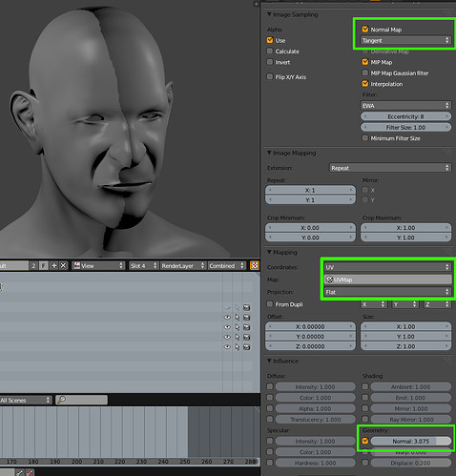The width and height of the screenshot is (456, 476).
Task: Enable the Calculate alpha checkbox
Action: [270, 51]
